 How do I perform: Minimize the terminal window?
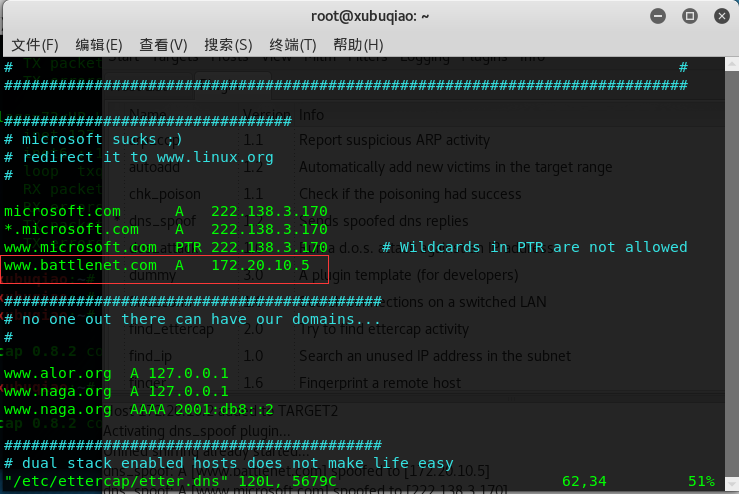(658, 16)
